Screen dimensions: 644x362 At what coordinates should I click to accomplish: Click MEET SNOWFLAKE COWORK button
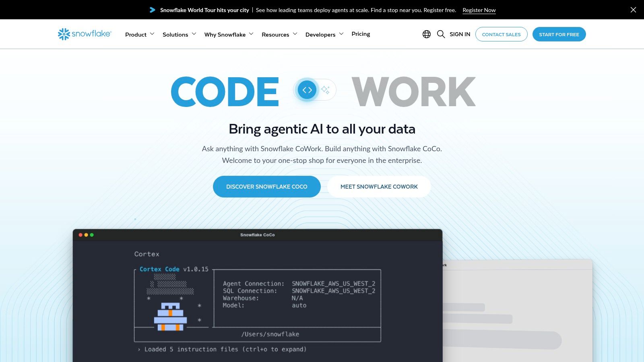coord(379,187)
